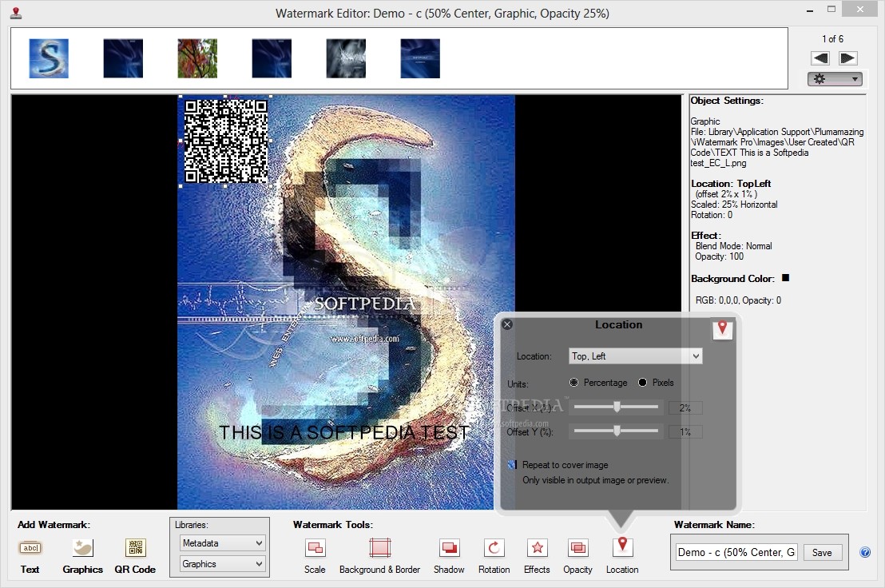Screen dimensions: 885x588
Task: Toggle Repeat to cover image checkbox
Action: [x=512, y=465]
